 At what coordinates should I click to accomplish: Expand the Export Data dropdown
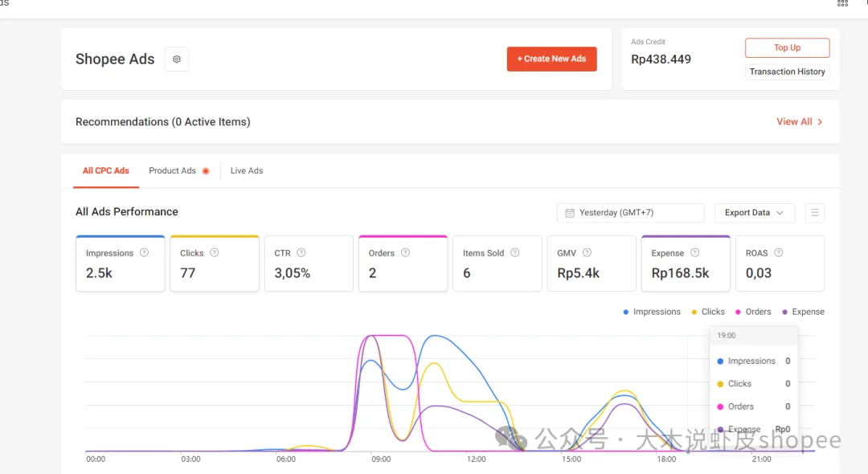755,213
